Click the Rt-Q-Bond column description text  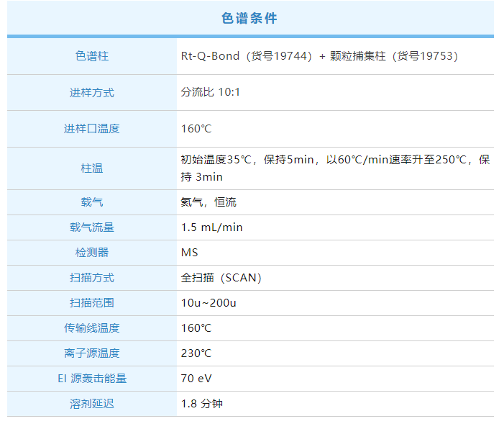click(x=319, y=56)
